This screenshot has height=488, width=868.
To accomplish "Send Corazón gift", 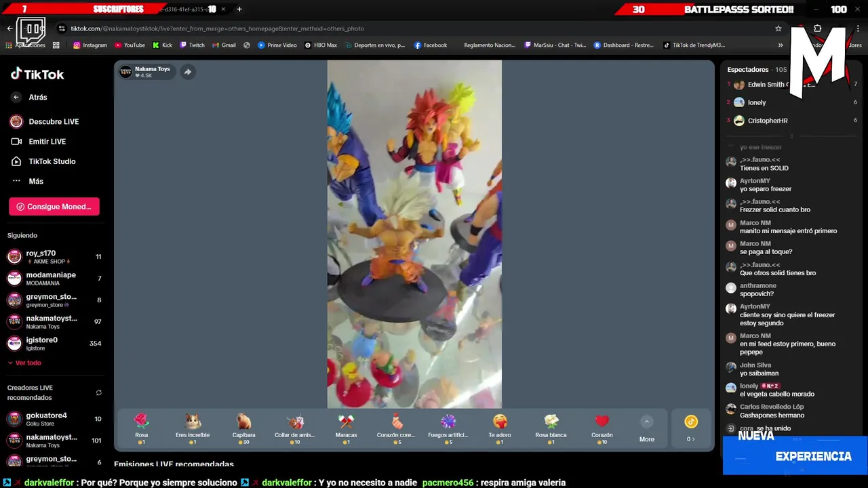I will click(x=602, y=429).
